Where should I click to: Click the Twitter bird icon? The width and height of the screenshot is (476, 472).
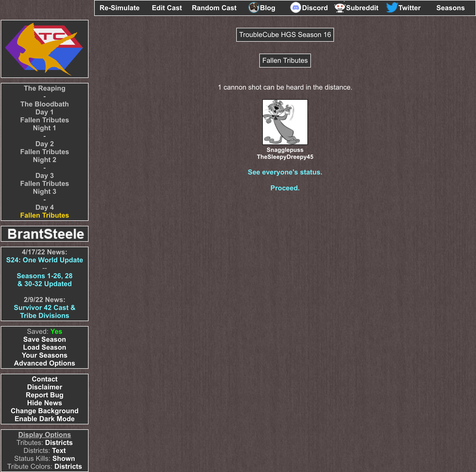click(392, 7)
